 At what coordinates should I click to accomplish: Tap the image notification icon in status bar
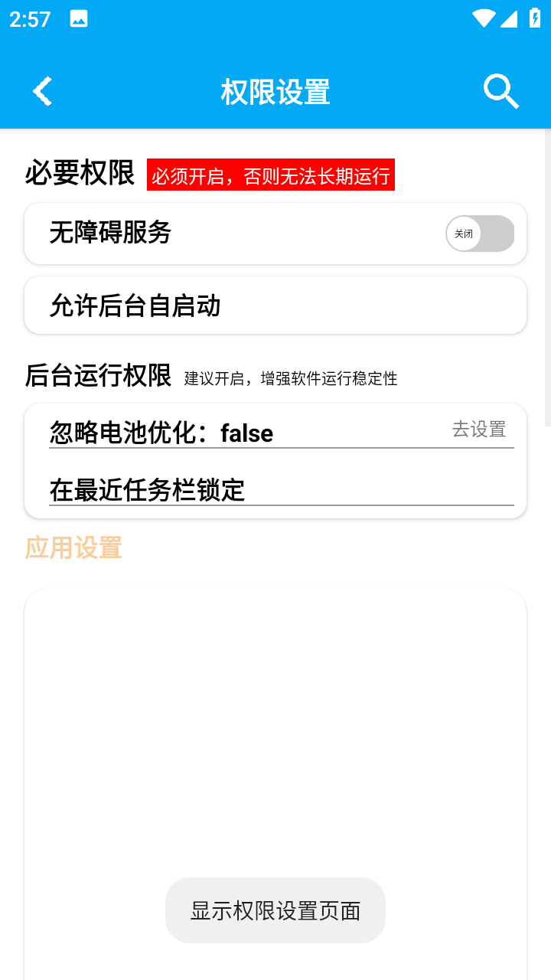[x=79, y=19]
